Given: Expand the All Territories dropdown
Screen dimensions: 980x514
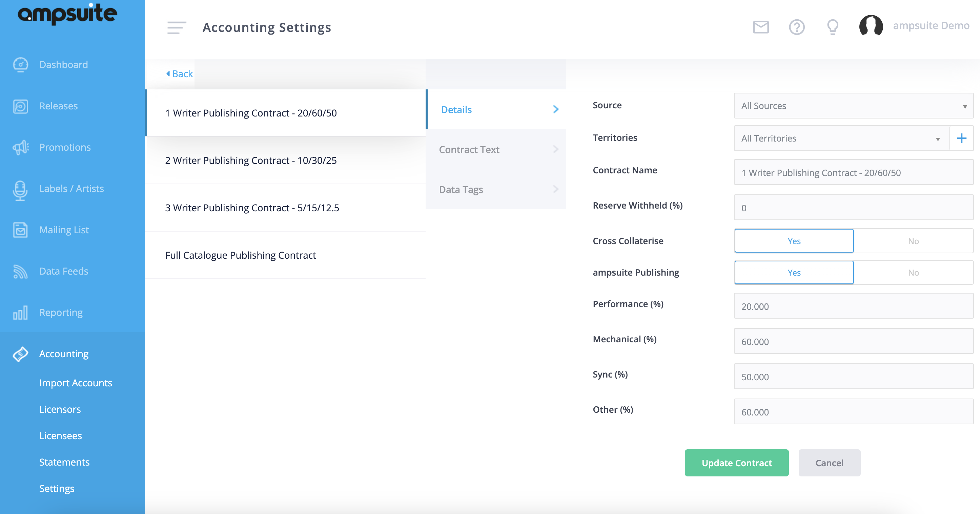Looking at the screenshot, I should coord(841,138).
